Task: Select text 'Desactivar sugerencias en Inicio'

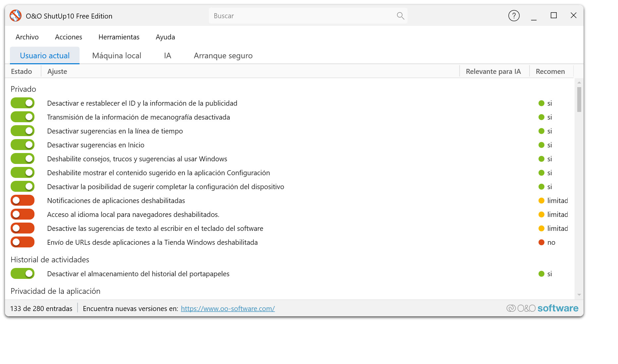Action: (x=96, y=145)
